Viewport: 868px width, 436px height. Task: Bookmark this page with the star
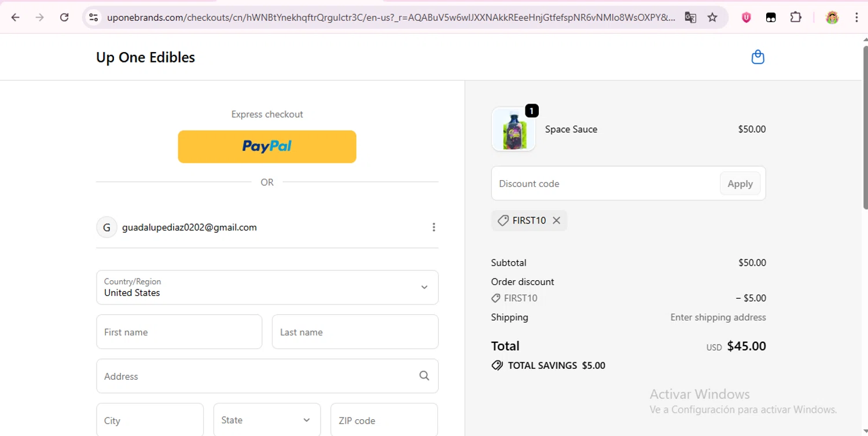click(712, 17)
